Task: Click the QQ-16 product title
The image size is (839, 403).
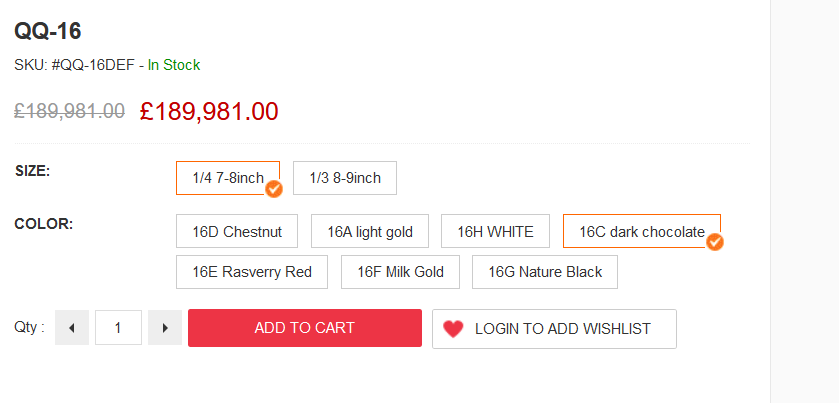Action: click(x=48, y=32)
